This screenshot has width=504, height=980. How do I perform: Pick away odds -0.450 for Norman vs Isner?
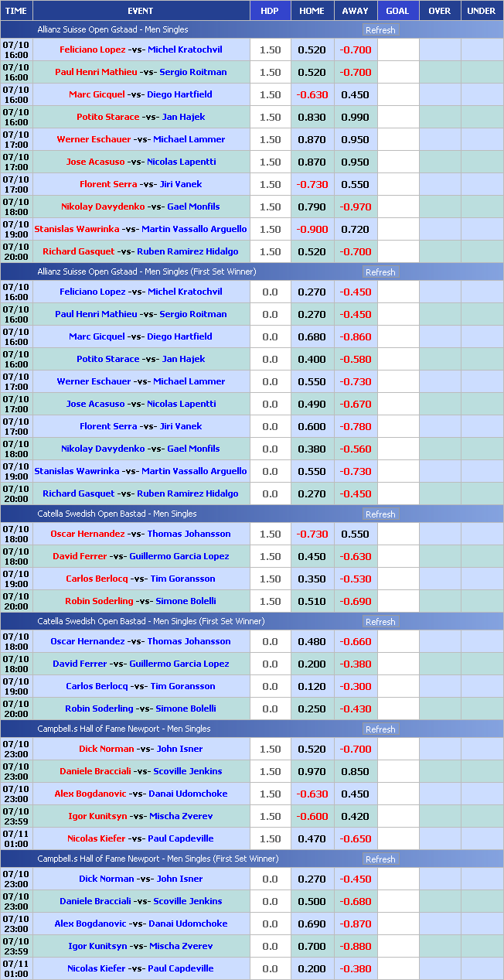pos(355,879)
